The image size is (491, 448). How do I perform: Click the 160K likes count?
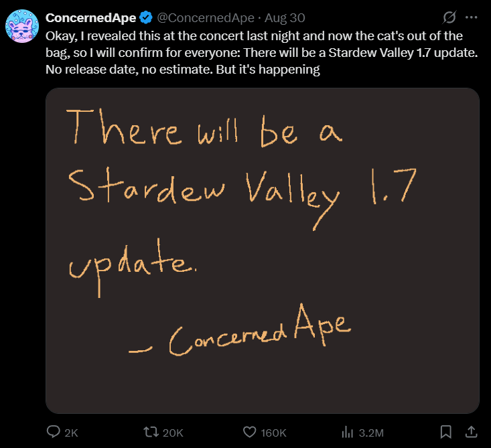point(274,433)
